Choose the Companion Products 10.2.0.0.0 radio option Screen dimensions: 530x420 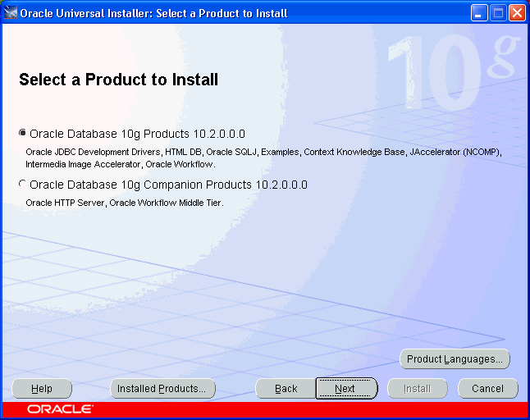pyautogui.click(x=22, y=185)
